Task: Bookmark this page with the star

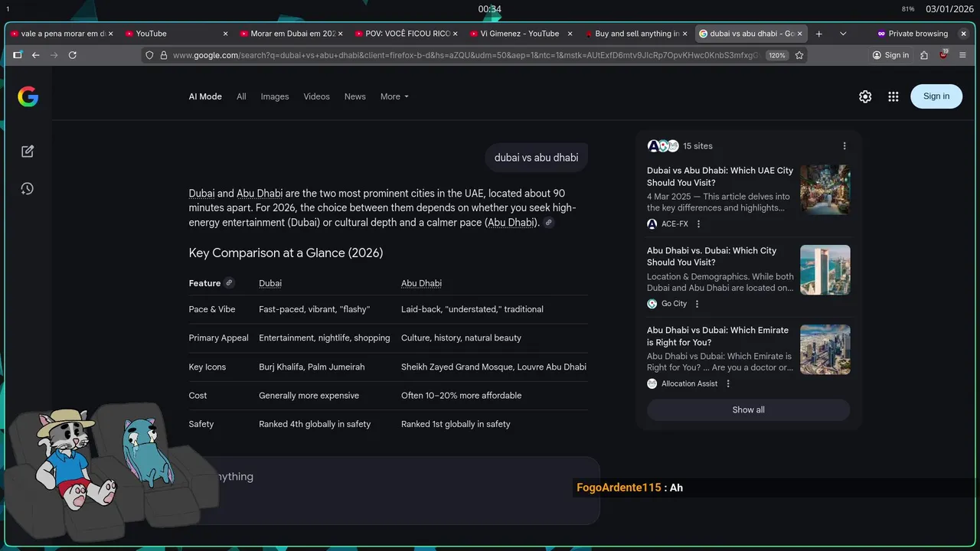Action: pyautogui.click(x=799, y=55)
